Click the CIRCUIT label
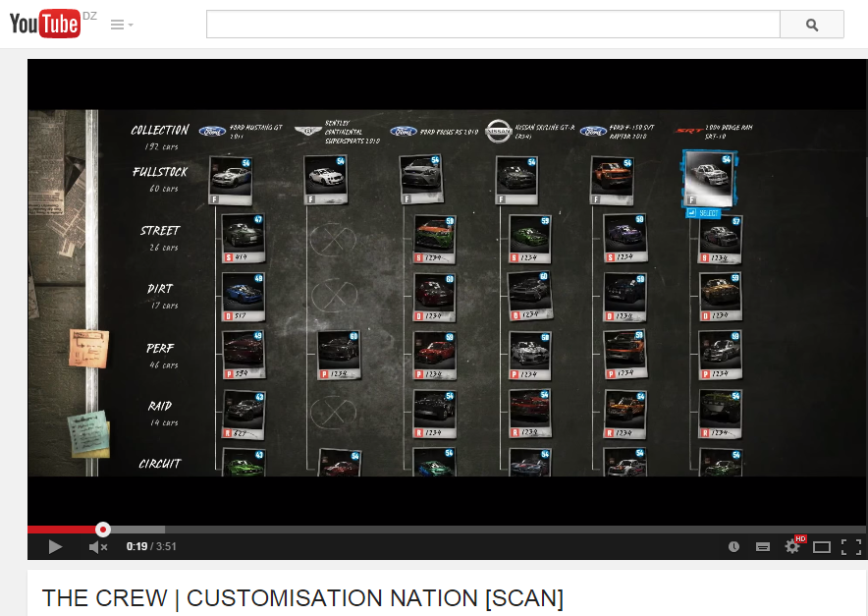 coord(159,463)
